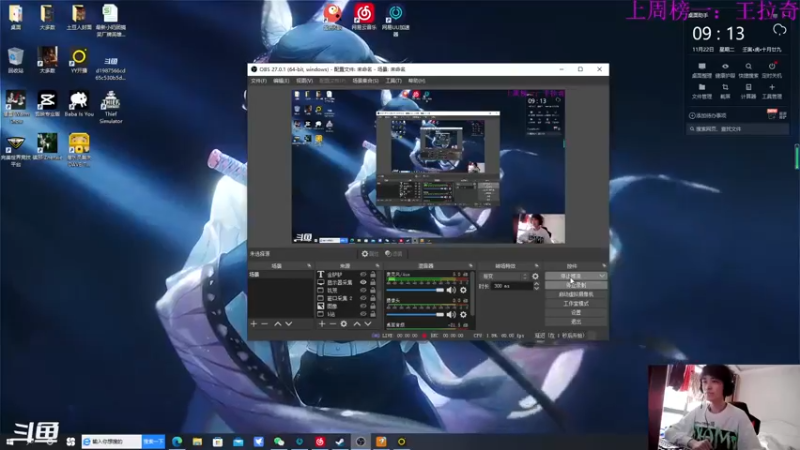Mute the 摄像头 audio speaker icon
The image size is (800, 450).
point(451,315)
